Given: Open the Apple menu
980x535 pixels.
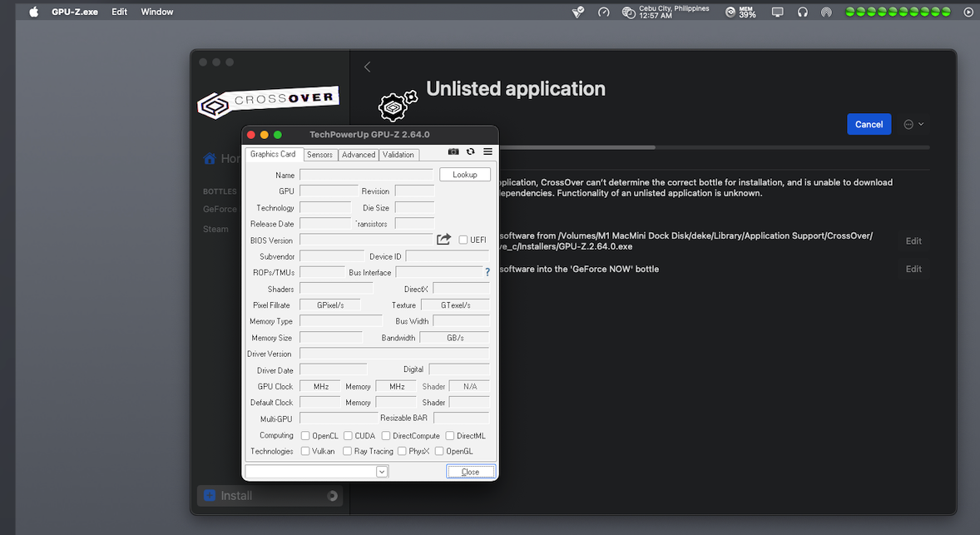Looking at the screenshot, I should (x=34, y=12).
